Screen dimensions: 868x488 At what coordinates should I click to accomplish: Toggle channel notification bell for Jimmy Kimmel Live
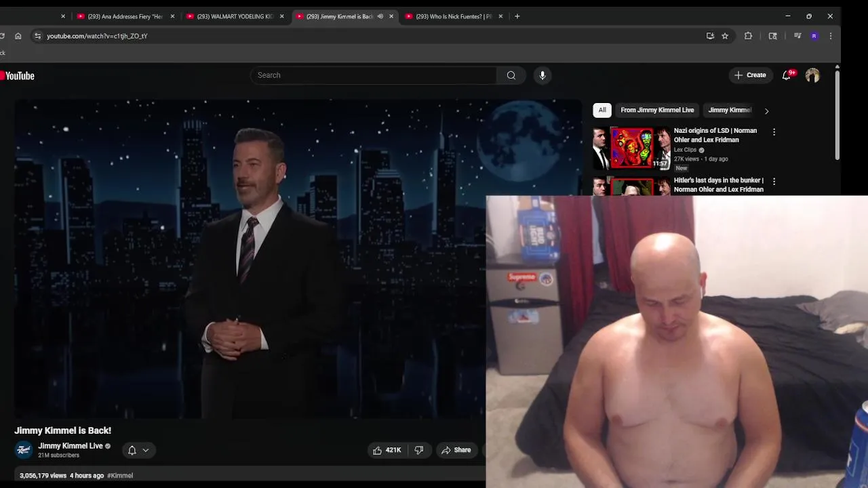132,450
